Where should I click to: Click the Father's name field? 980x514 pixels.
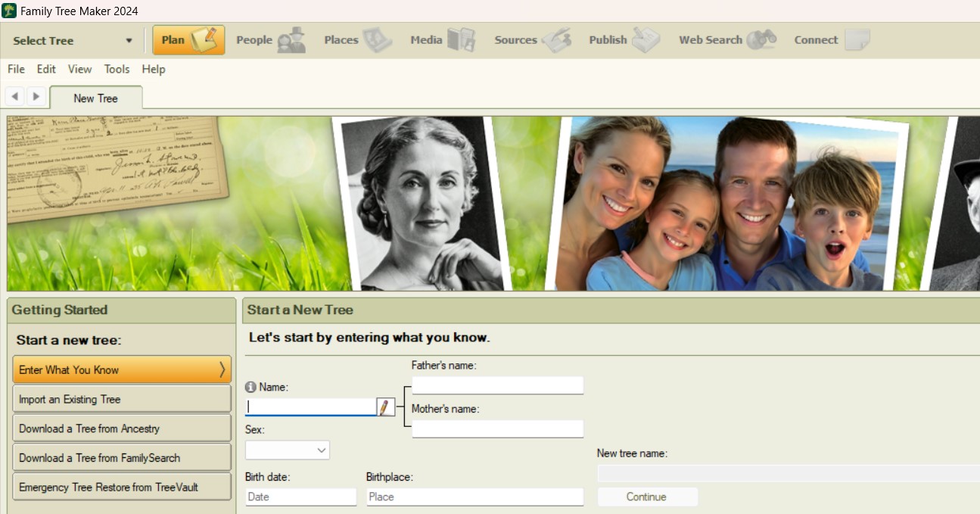coord(497,385)
